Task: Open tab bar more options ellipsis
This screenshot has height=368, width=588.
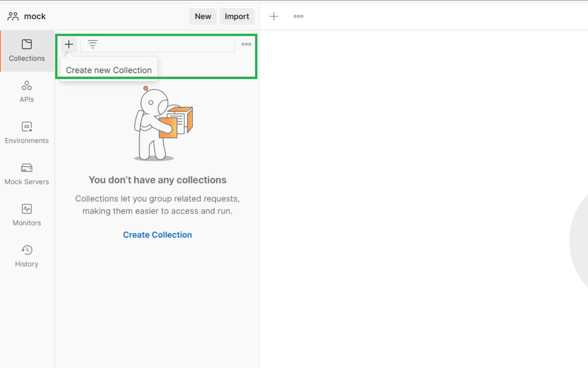Action: point(298,16)
